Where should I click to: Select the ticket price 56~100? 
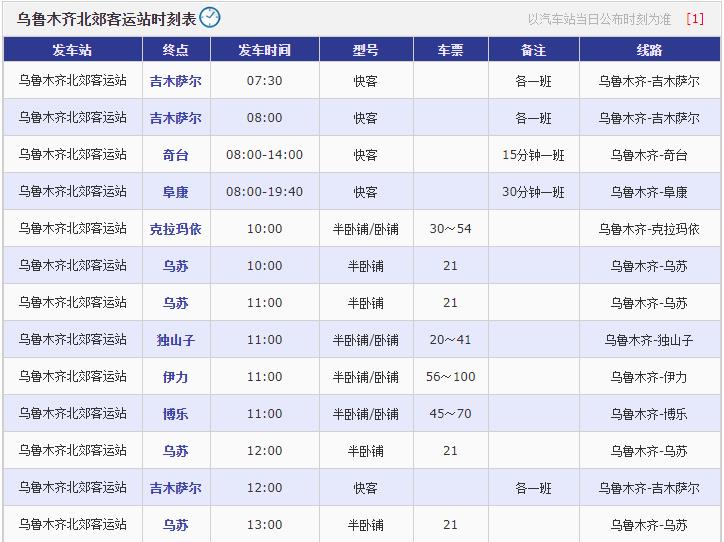[451, 377]
